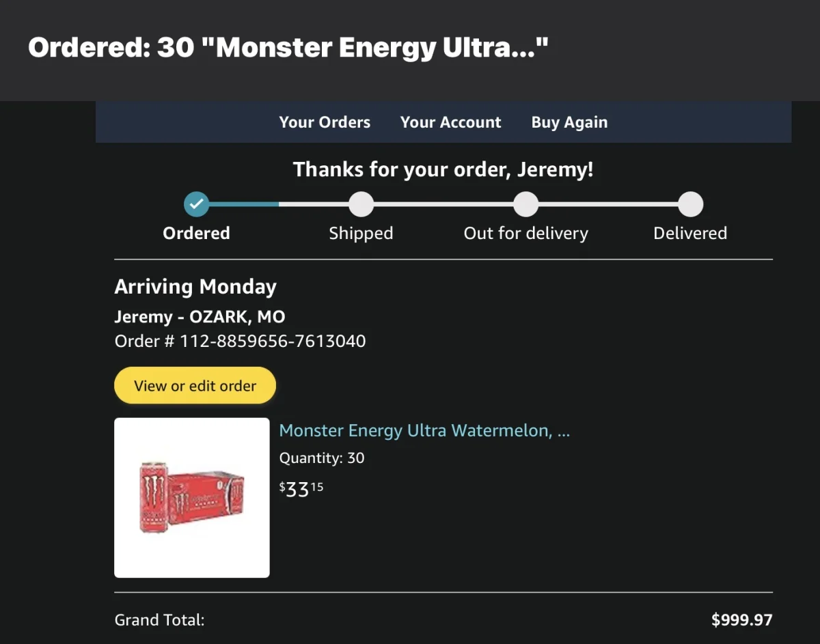The width and height of the screenshot is (820, 644).
Task: Click the Delivered progress step circle
Action: [690, 204]
